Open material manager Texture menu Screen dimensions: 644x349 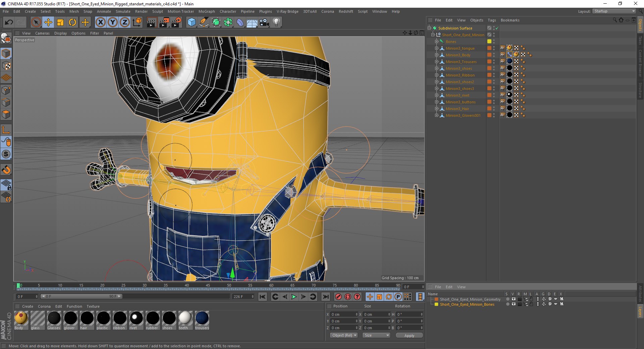tap(93, 306)
